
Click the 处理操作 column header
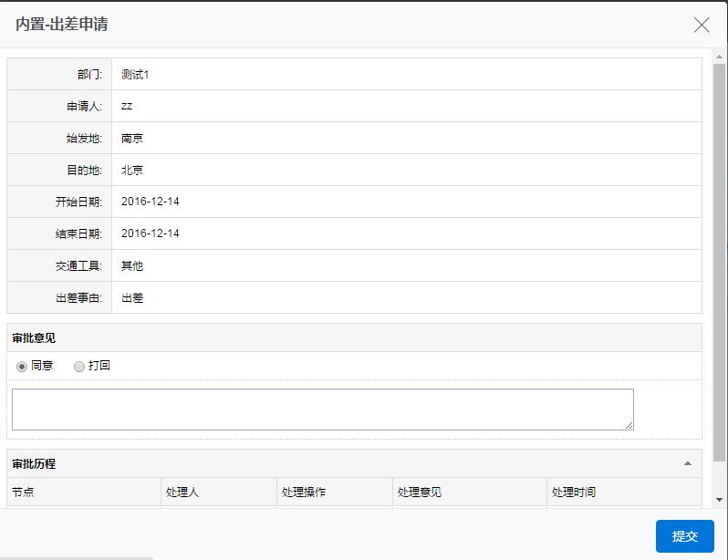coord(303,493)
